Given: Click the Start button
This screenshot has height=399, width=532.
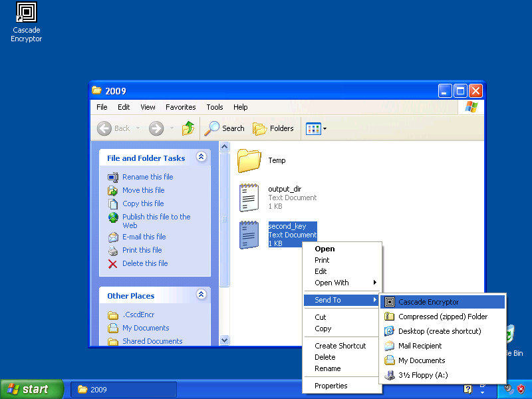Looking at the screenshot, I should [x=32, y=389].
